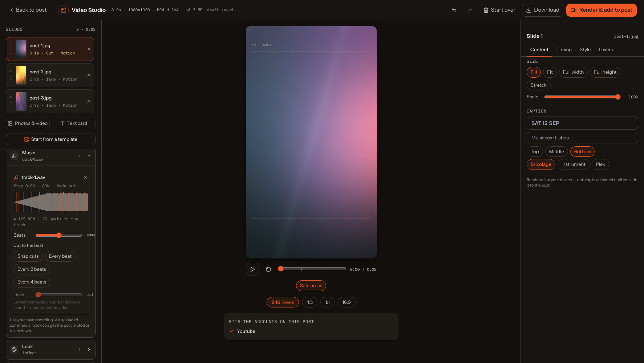Switch to the Style tab
644x363 pixels.
coord(585,50)
